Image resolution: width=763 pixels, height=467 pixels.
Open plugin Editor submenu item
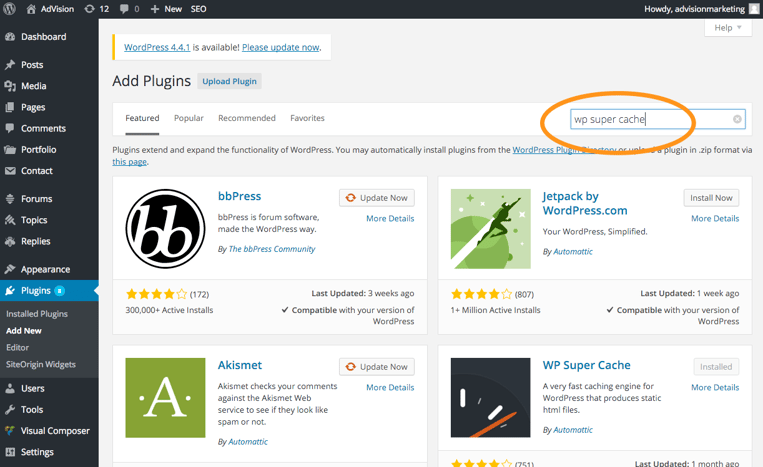17,347
